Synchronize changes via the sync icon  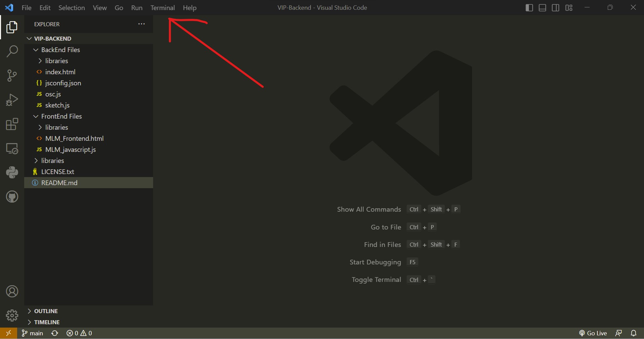(x=55, y=333)
